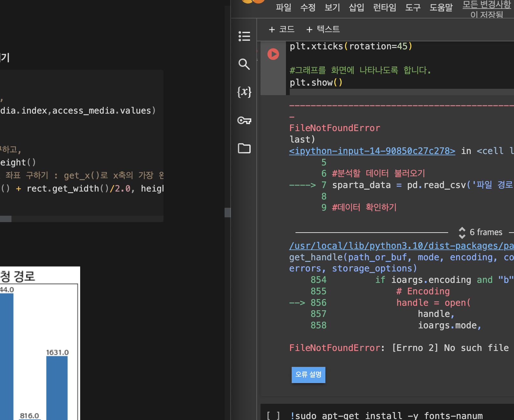The width and height of the screenshot is (514, 420).
Task: Open the 삽입 menu
Action: click(x=356, y=7)
